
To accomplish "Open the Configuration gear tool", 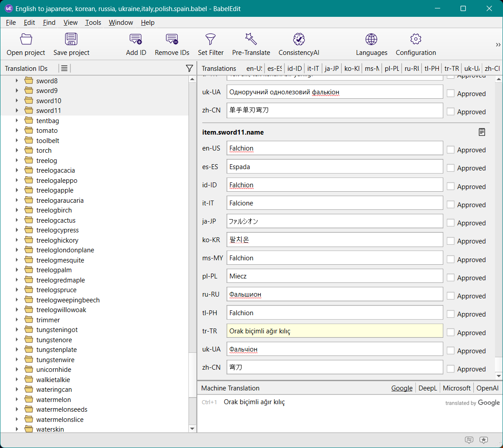I will (x=415, y=39).
